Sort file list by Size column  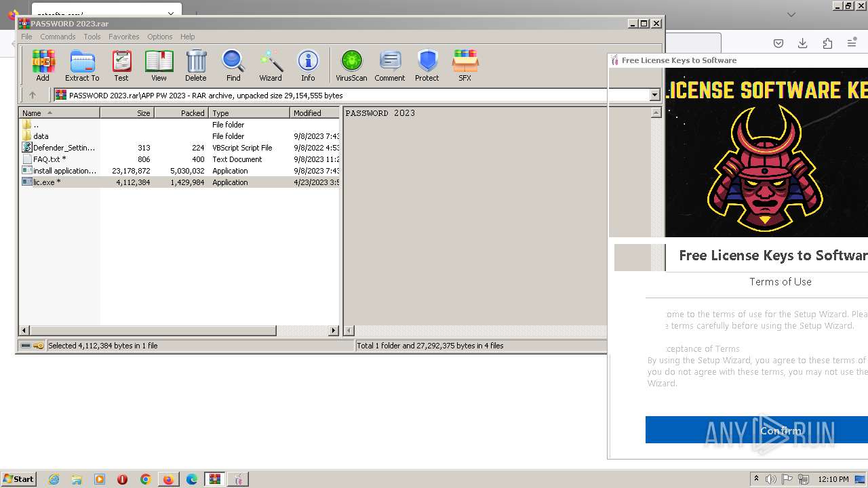(x=127, y=113)
